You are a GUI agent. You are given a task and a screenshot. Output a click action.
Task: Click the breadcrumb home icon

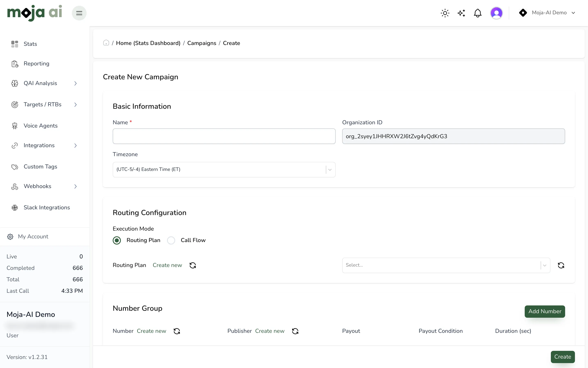pos(106,43)
